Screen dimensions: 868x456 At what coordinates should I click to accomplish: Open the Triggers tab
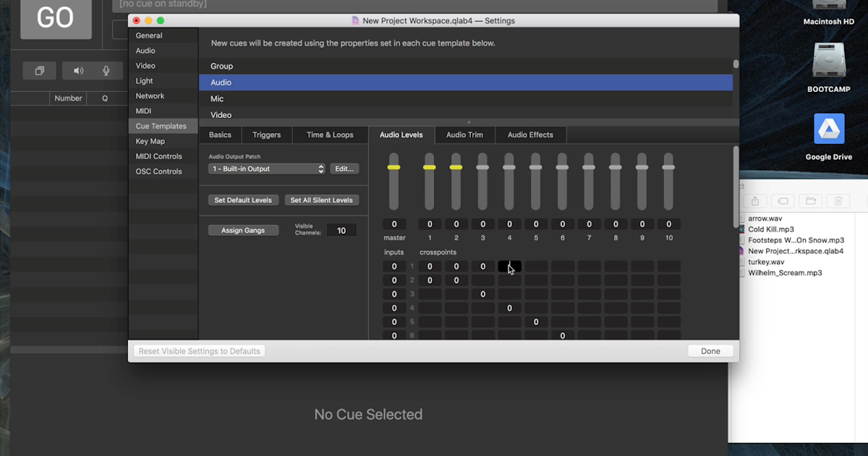[267, 135]
